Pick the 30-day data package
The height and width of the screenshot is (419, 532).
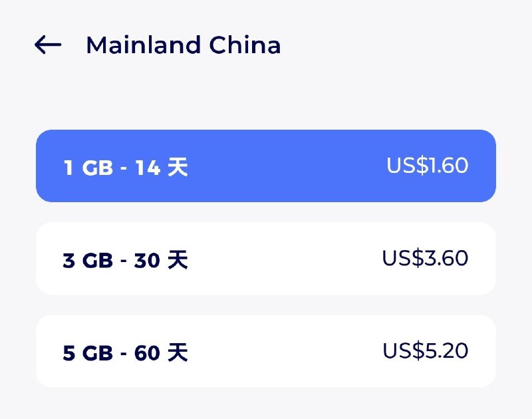pos(265,258)
